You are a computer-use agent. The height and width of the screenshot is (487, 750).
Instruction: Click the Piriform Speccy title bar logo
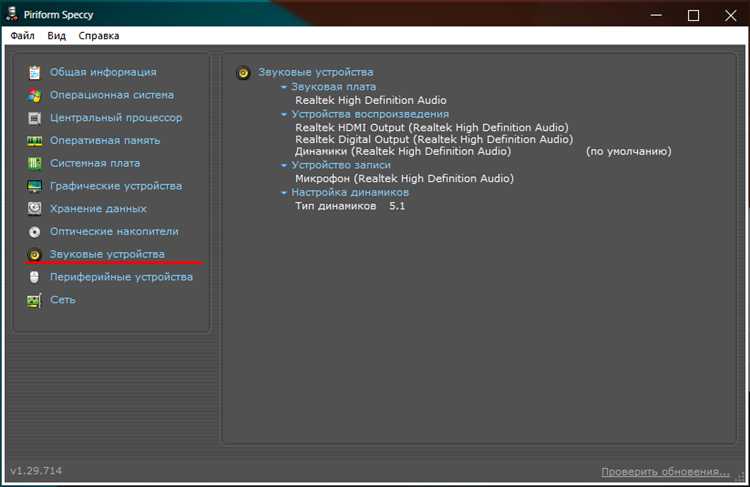coord(12,14)
